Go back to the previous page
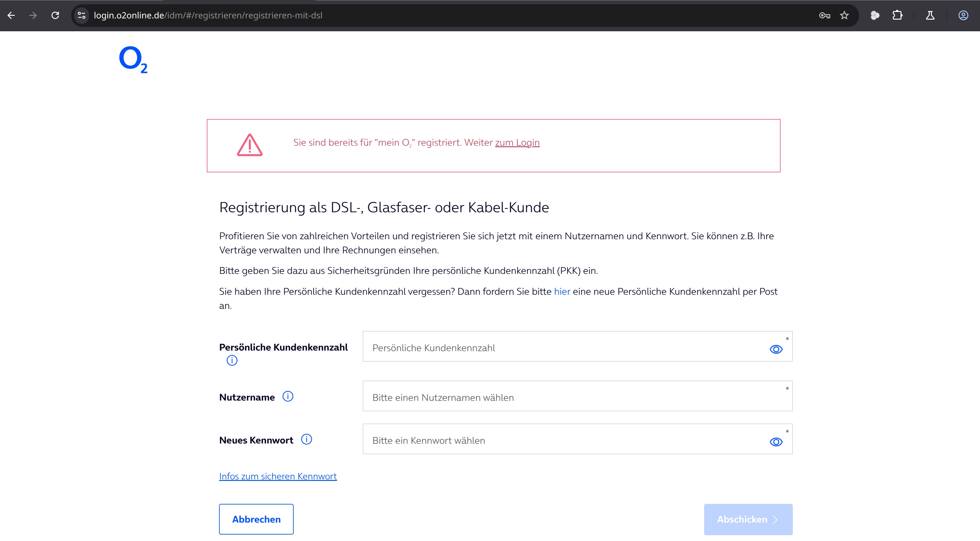 click(11, 16)
